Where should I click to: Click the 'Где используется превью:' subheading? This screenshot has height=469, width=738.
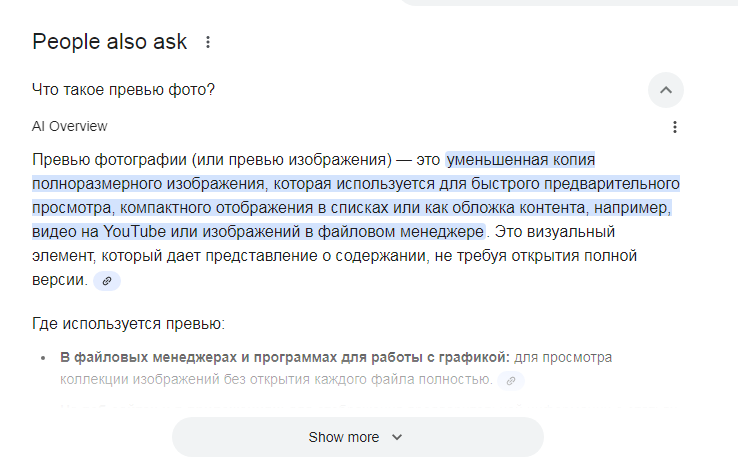tap(128, 324)
